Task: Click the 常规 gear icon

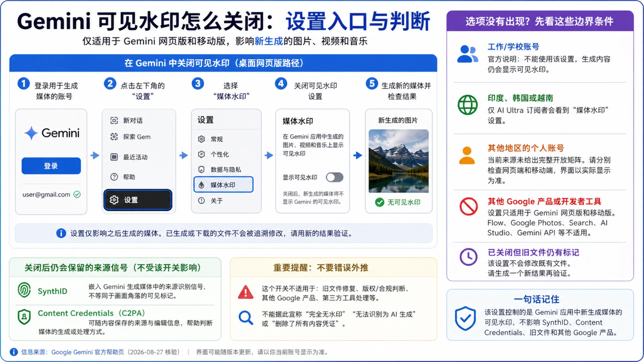Action: click(x=202, y=139)
